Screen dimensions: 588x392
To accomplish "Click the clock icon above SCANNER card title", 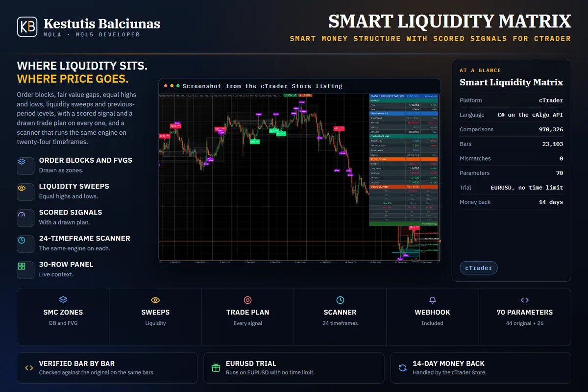I will 340,300.
